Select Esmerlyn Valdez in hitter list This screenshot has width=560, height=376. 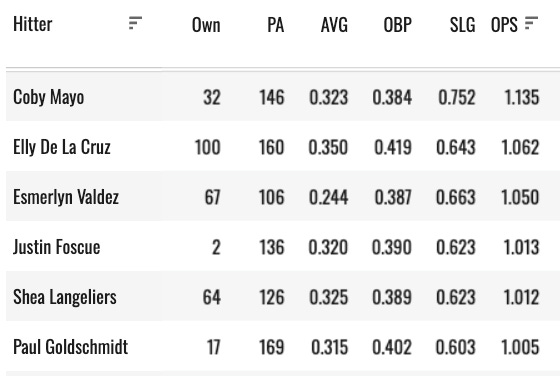click(66, 197)
